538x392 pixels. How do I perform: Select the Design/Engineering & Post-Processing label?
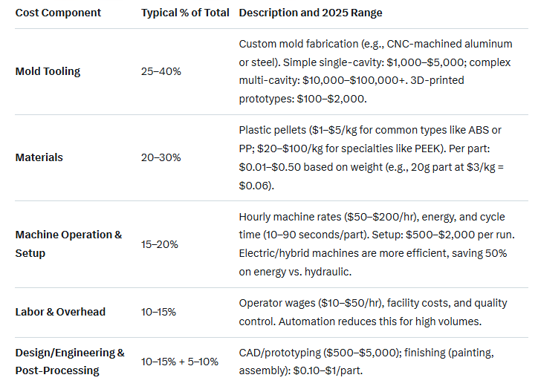coord(70,362)
